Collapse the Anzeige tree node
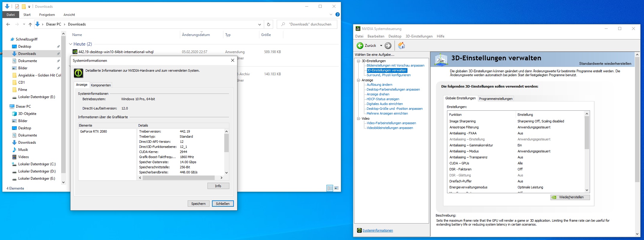Viewport: 644px width, 240px height. coord(358,80)
